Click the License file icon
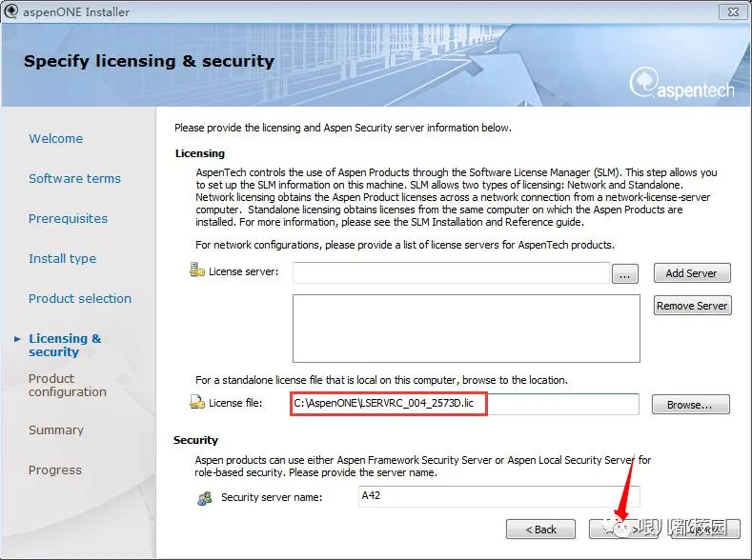This screenshot has height=560, width=752. pos(197,402)
